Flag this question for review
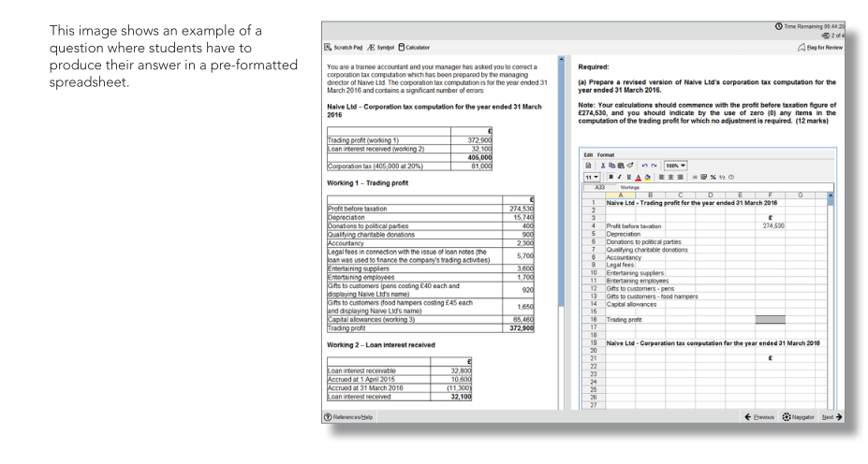Screen dimensions: 868x464 pos(831,49)
